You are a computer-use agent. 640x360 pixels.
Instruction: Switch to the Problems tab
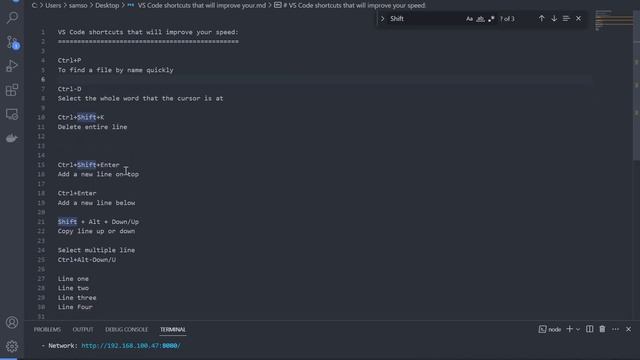tap(47, 329)
